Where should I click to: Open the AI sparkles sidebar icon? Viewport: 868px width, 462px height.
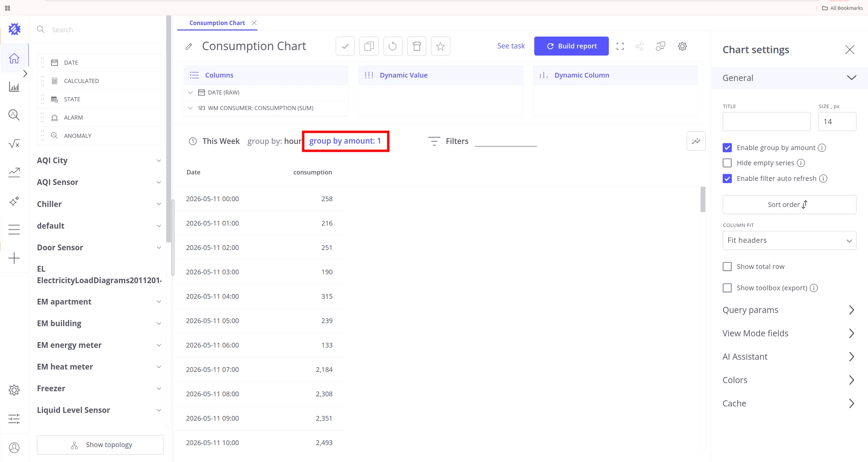(x=14, y=201)
